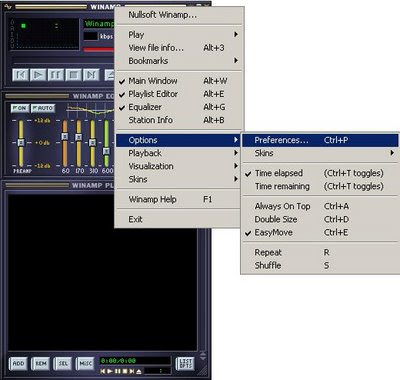Expand the Playback submenu
This screenshot has height=380, width=400.
click(178, 153)
